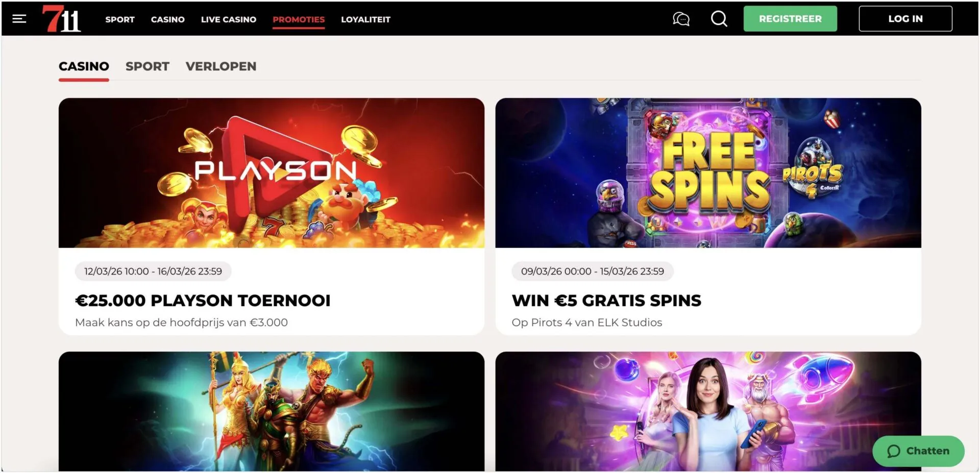Screen dimensions: 980x473
Task: Open the Promoties navigation item
Action: click(x=299, y=20)
